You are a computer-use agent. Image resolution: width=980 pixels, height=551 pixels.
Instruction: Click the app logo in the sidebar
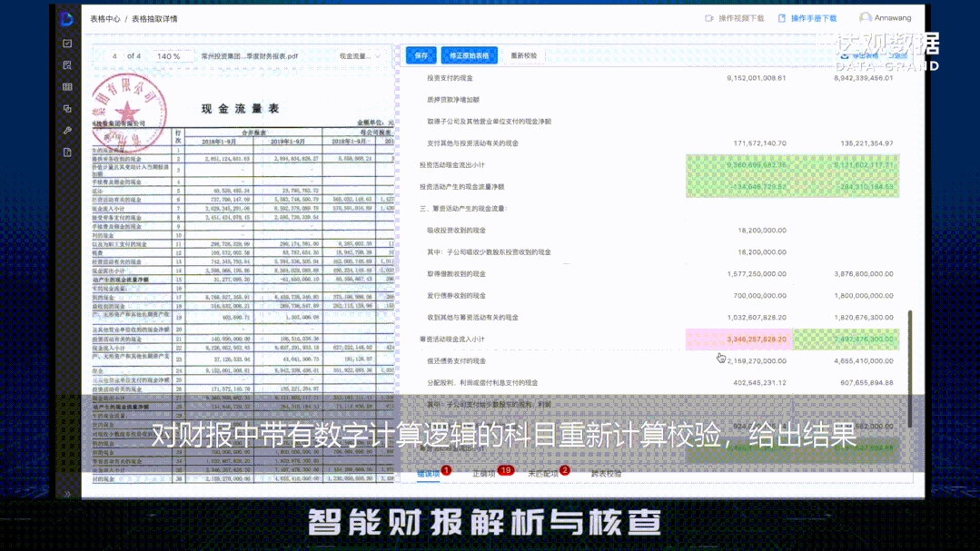pos(67,19)
